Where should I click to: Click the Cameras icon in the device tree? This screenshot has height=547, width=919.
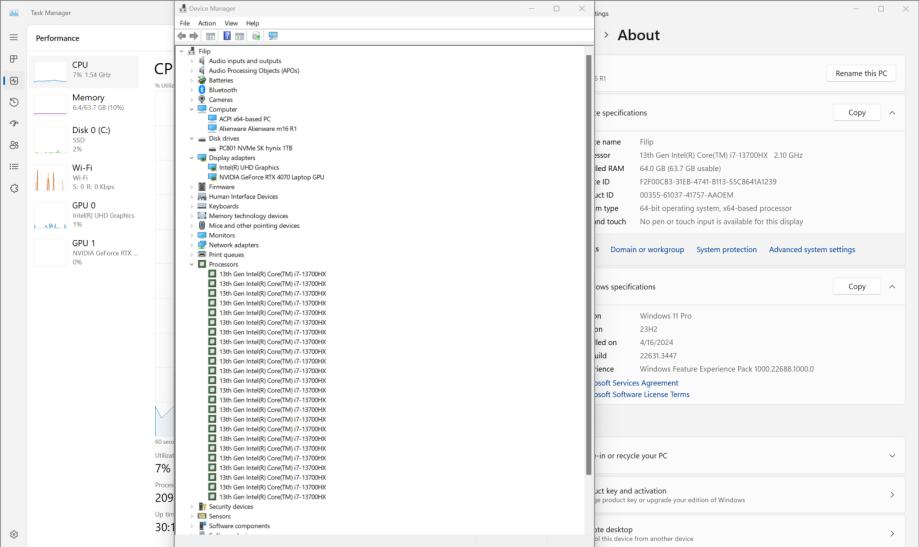pos(202,100)
